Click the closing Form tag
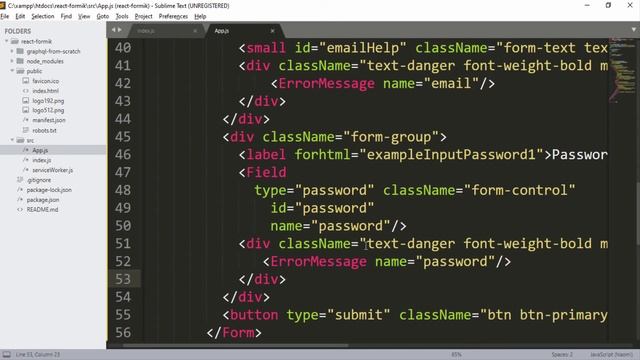The image size is (640, 360). (234, 333)
